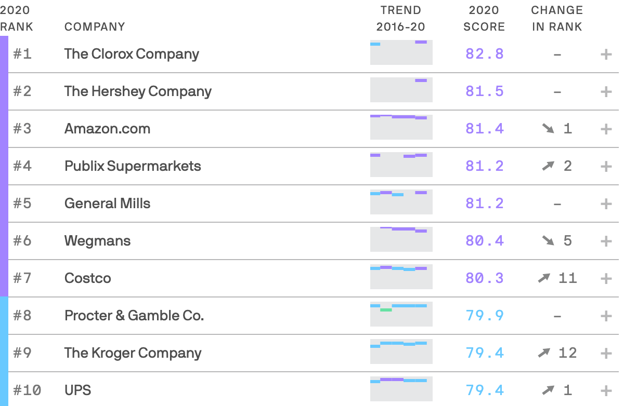Open General Mills details via plus icon
Viewport: 624px width, 406px height.
[x=606, y=204]
